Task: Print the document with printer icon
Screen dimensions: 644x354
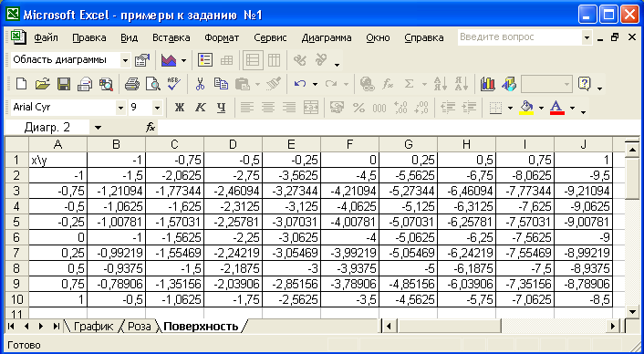Action: click(132, 84)
